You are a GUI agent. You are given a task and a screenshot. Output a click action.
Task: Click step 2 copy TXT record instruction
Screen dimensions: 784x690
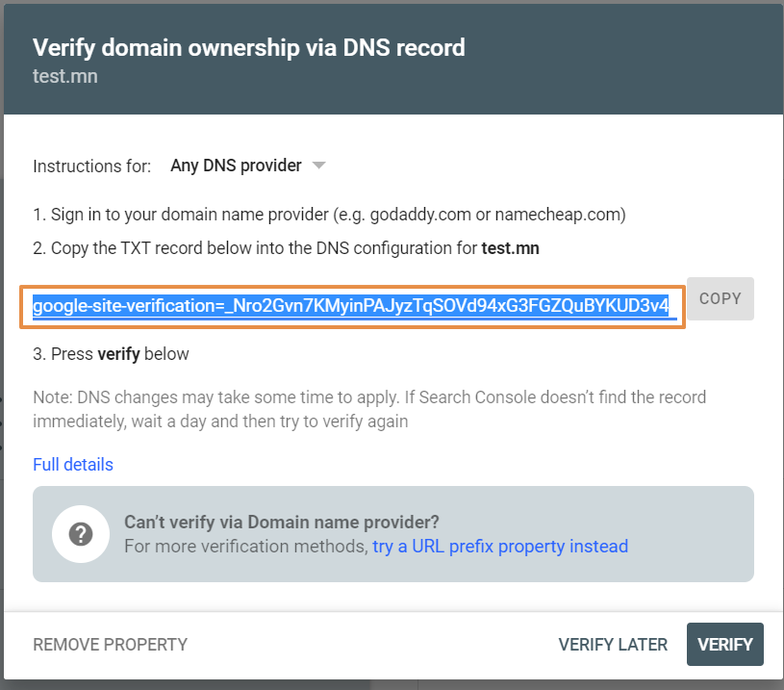286,248
